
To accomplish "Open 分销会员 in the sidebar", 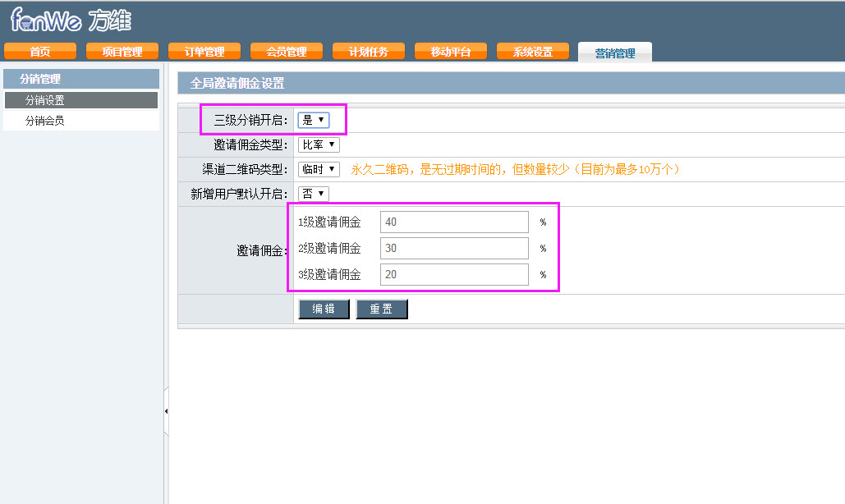I will [80, 121].
